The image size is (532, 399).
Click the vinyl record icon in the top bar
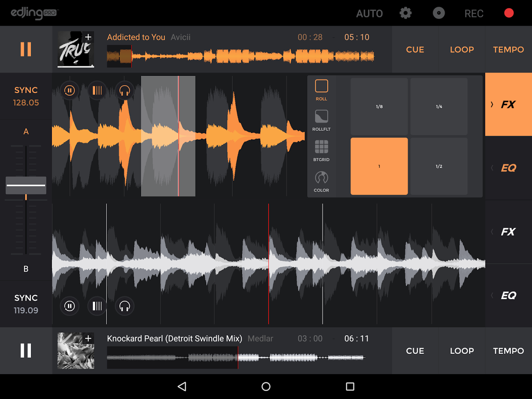(x=439, y=13)
